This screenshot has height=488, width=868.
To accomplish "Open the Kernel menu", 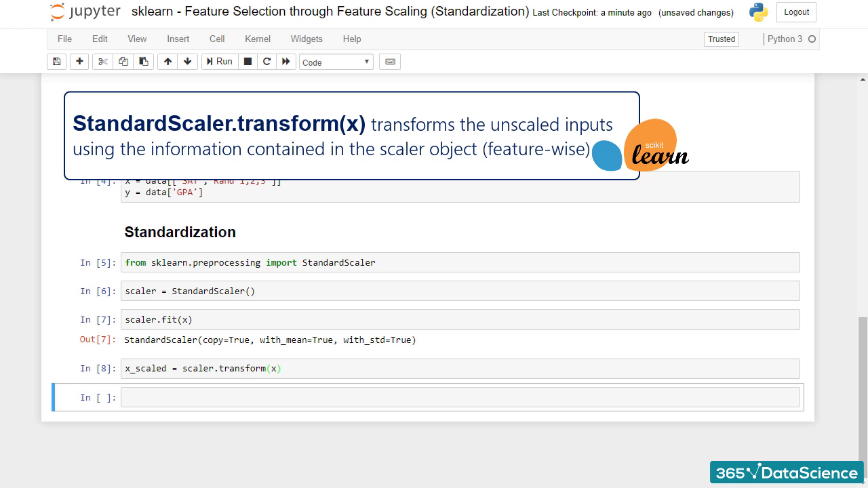I will tap(258, 39).
